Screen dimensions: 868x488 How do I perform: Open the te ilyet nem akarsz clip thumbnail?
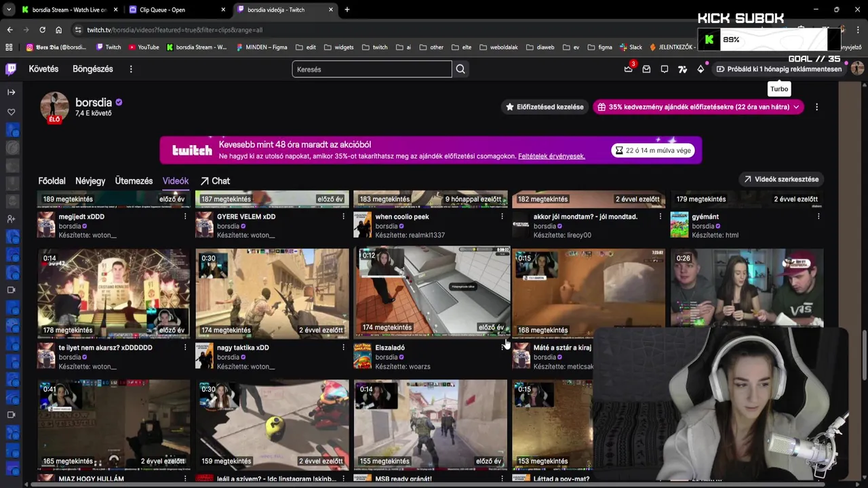click(114, 293)
